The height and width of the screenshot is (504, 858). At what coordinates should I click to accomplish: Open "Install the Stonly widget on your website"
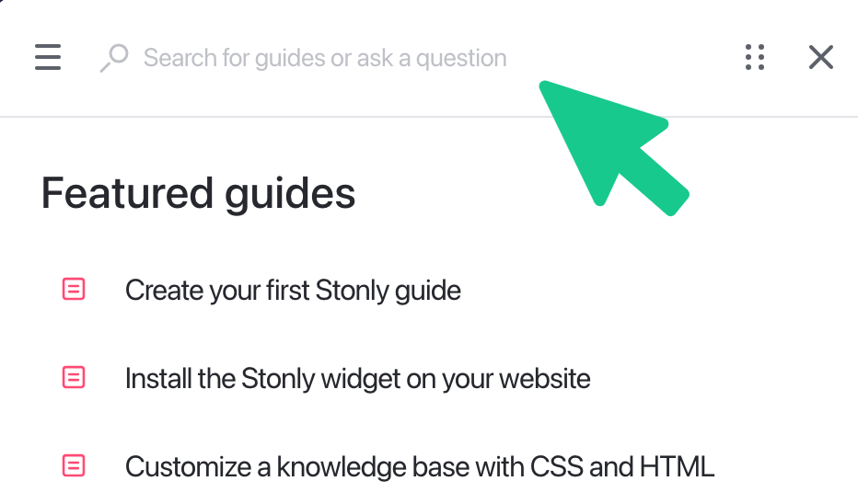click(357, 378)
